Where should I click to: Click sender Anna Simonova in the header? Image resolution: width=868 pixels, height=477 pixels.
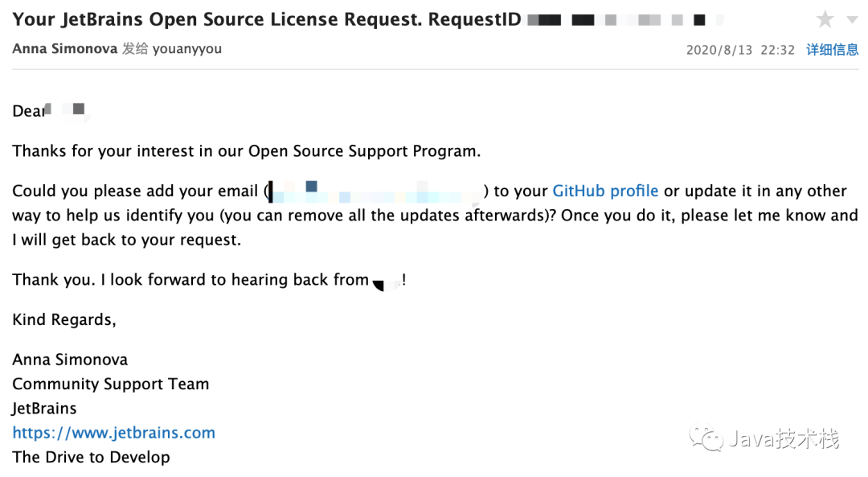(x=64, y=49)
